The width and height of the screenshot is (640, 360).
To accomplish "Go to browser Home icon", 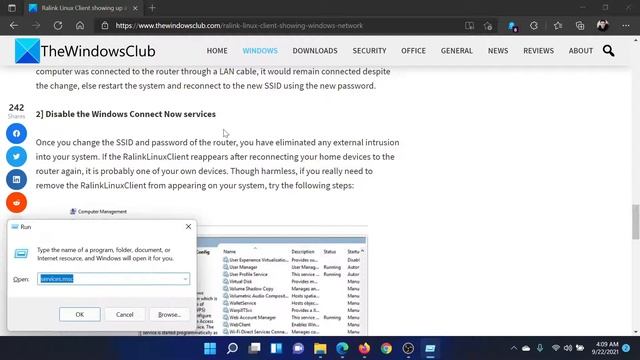I will coord(80,25).
